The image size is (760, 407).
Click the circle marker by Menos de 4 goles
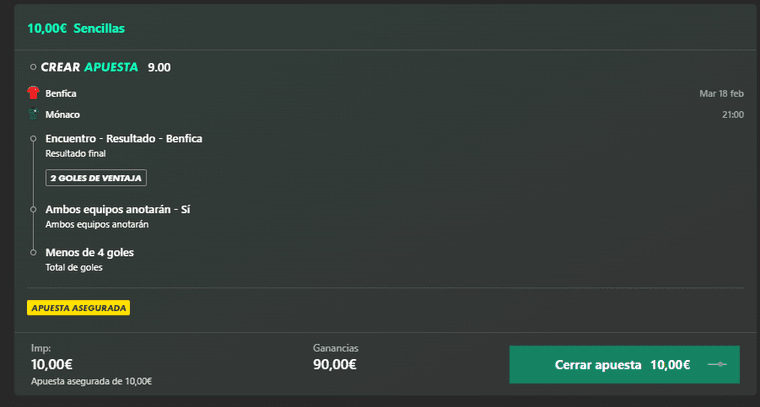point(33,252)
